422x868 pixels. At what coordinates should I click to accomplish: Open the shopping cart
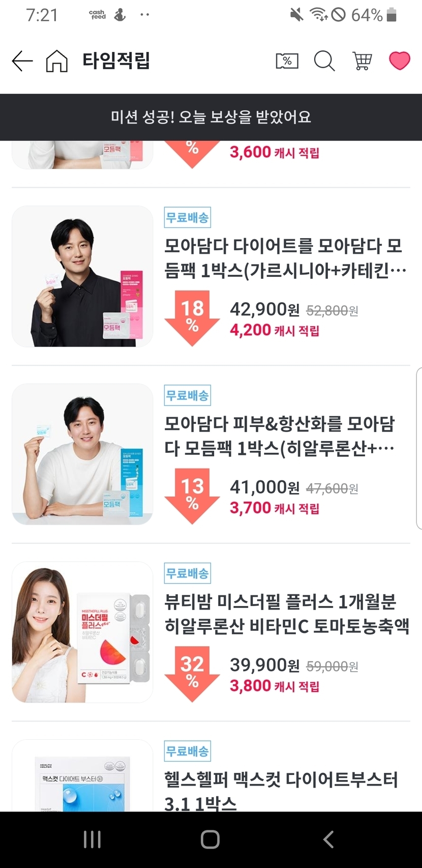pyautogui.click(x=362, y=61)
